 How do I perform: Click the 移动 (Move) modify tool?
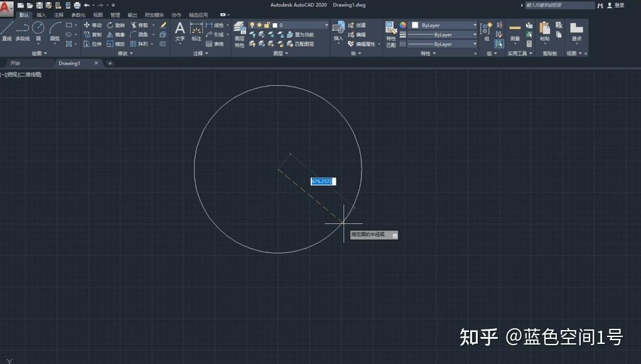(x=93, y=26)
